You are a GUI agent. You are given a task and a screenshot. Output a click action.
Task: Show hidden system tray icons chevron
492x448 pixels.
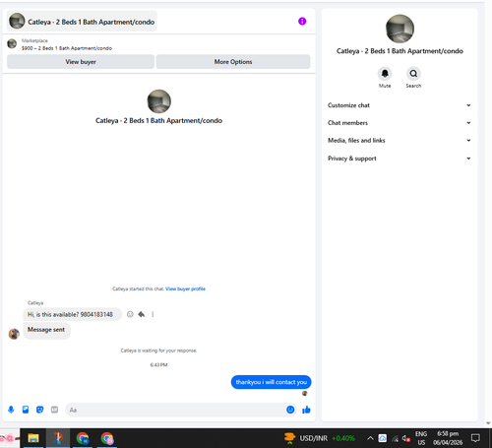tap(370, 438)
